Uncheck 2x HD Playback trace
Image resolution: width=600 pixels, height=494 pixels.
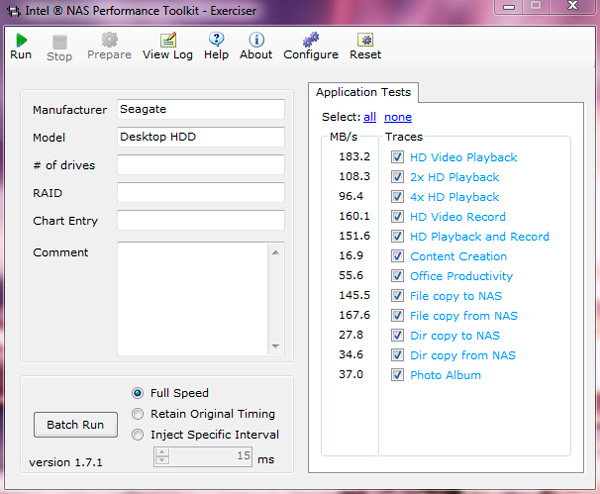(x=397, y=177)
